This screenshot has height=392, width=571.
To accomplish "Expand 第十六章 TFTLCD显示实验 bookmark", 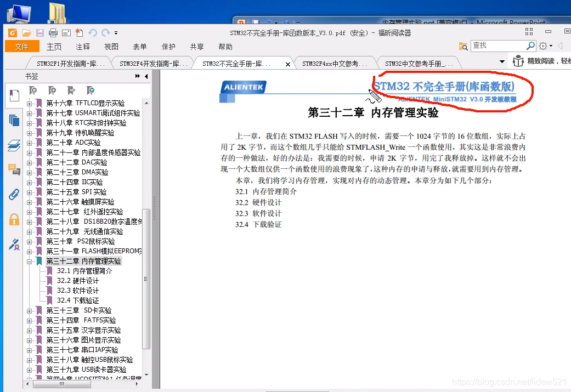I will pyautogui.click(x=30, y=104).
